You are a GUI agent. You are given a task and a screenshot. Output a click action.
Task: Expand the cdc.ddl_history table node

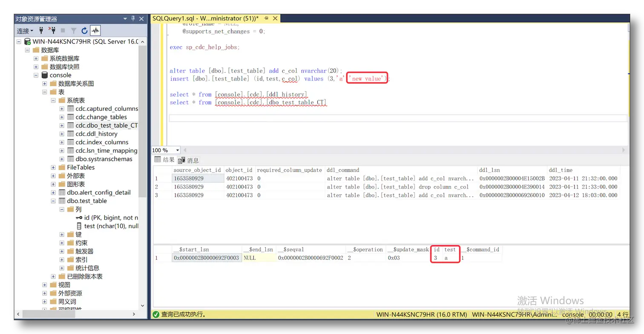pos(62,134)
